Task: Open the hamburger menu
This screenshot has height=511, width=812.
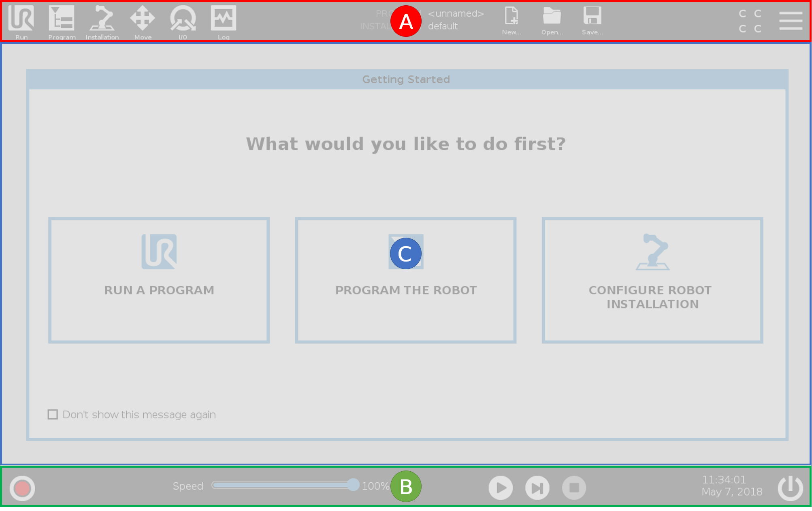Action: [x=791, y=20]
